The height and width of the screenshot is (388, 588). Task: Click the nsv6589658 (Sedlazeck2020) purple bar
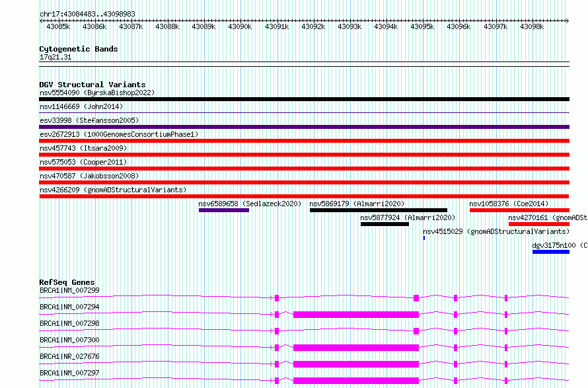224,210
